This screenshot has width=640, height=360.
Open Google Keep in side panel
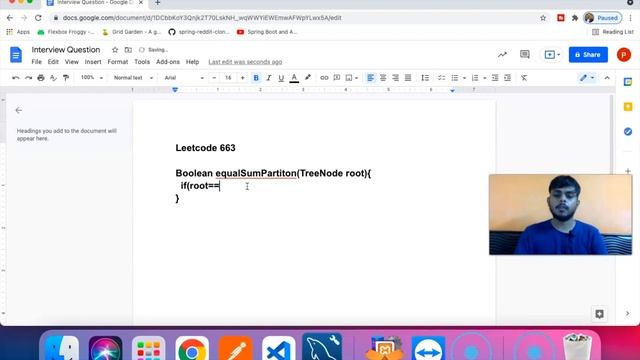click(x=628, y=107)
